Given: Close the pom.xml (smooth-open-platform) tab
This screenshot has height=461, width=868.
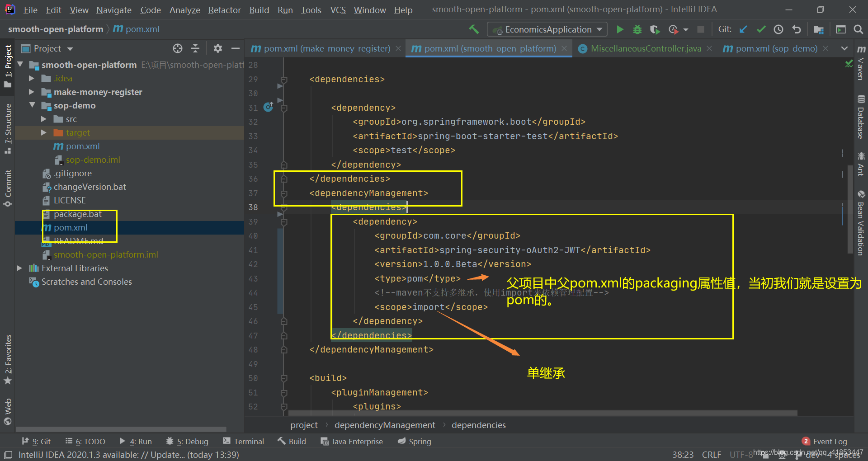Looking at the screenshot, I should [x=564, y=48].
